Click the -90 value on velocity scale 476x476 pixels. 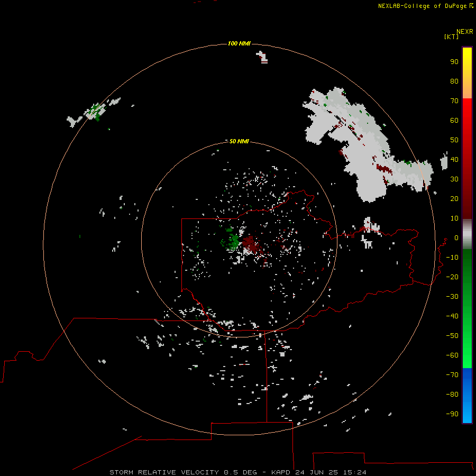[452, 414]
